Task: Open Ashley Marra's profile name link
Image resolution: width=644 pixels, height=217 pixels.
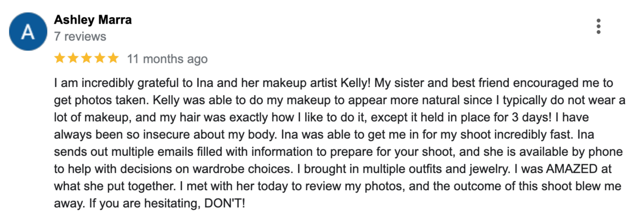Action: point(93,20)
